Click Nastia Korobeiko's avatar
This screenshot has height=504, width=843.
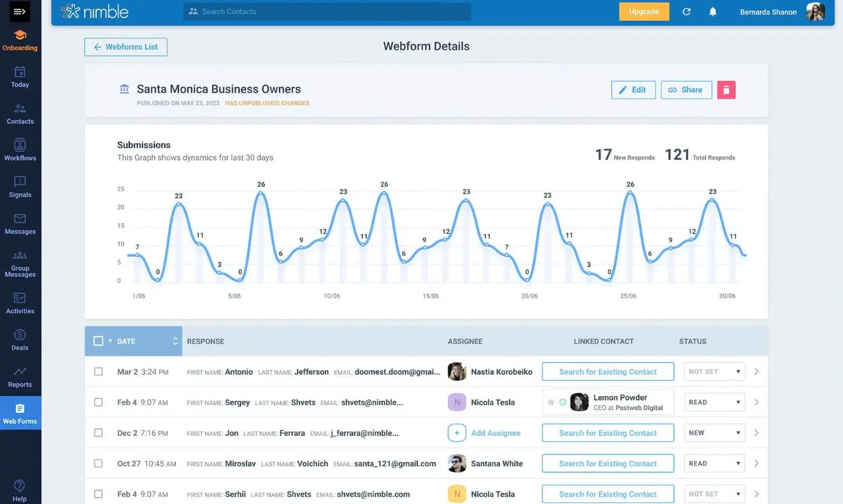[457, 372]
